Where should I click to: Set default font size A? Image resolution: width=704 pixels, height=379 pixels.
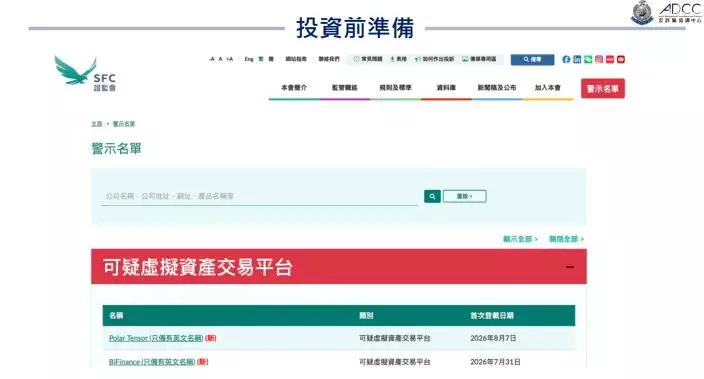coord(220,59)
